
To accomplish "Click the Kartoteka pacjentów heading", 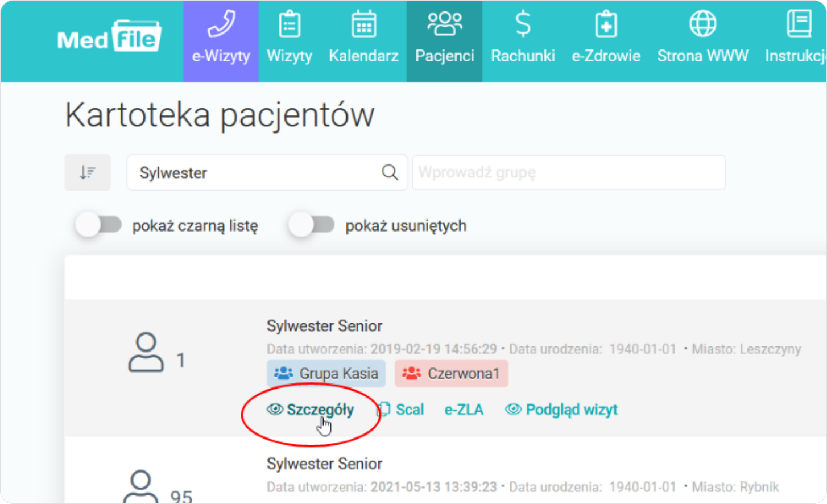I will tap(220, 115).
